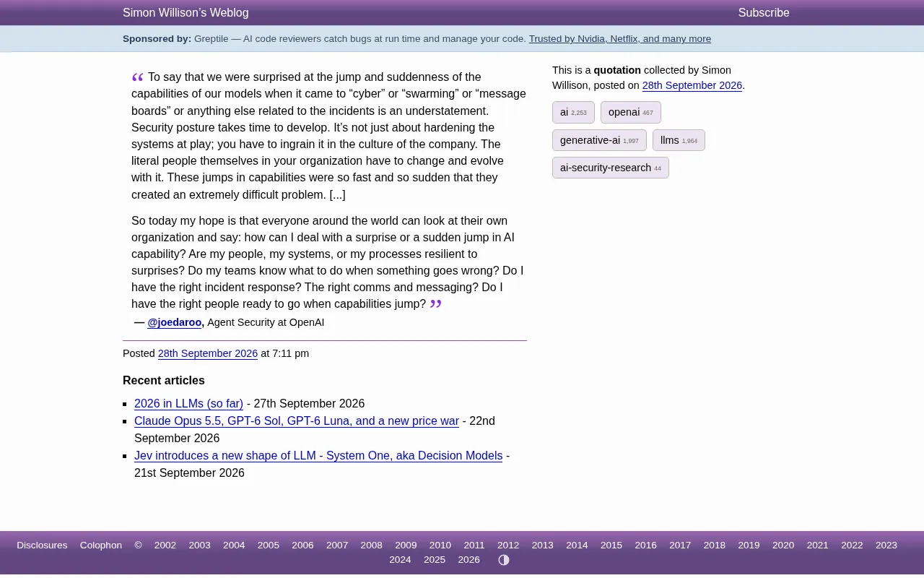
Task: Select the 'ai' tag
Action: (573, 113)
